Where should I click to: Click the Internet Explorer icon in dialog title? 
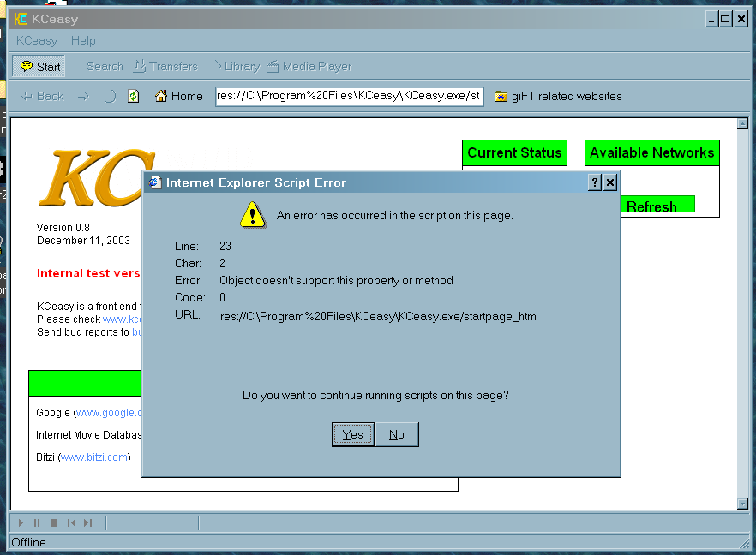click(x=155, y=182)
